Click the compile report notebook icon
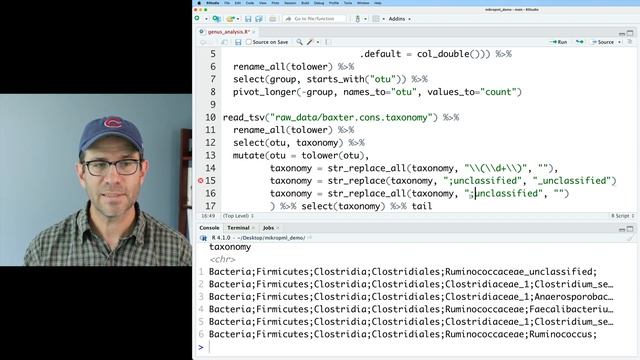 328,42
